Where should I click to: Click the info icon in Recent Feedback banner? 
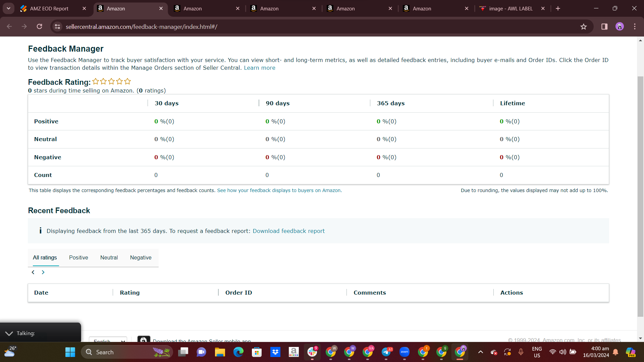tap(40, 231)
